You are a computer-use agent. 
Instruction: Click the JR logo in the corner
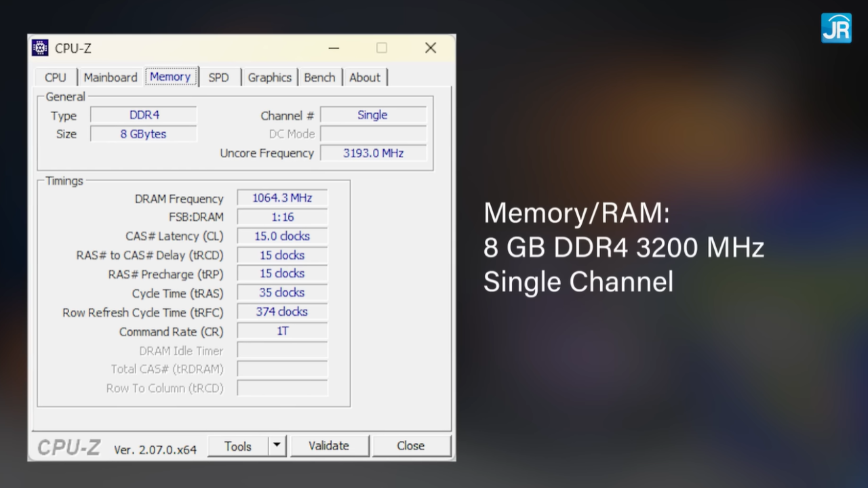pyautogui.click(x=836, y=28)
